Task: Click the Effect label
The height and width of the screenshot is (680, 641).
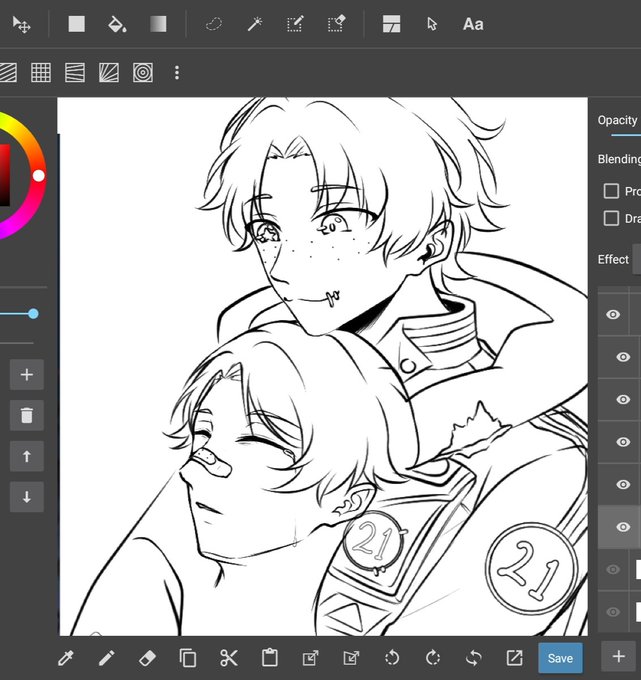Action: pos(613,259)
